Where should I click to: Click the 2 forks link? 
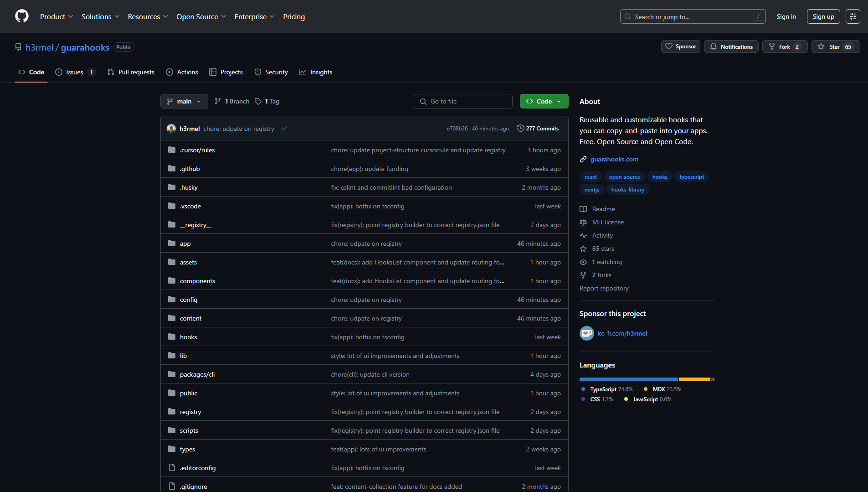click(601, 275)
